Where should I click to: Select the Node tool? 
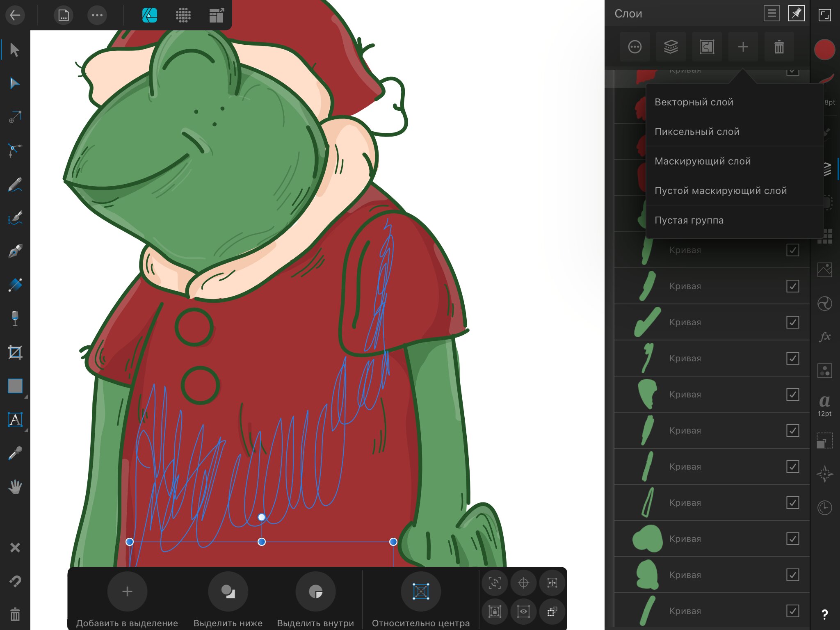click(15, 84)
